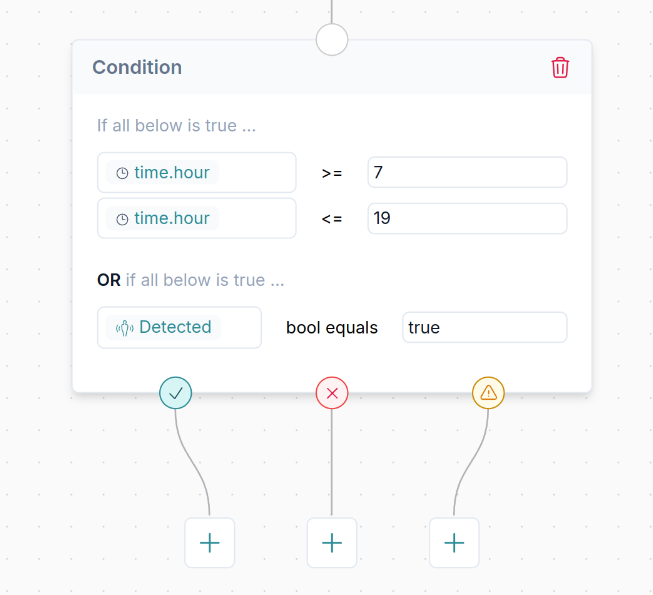Change the bool equals operator

tap(332, 328)
